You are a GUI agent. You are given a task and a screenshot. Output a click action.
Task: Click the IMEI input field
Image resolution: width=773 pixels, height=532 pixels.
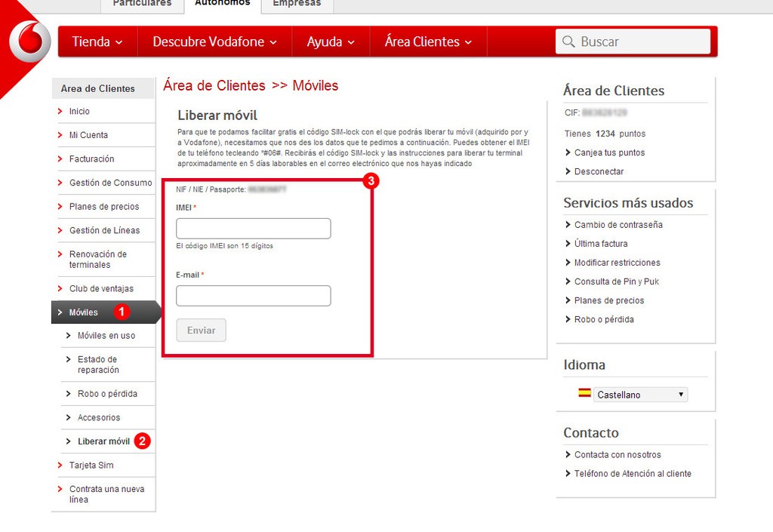[253, 229]
